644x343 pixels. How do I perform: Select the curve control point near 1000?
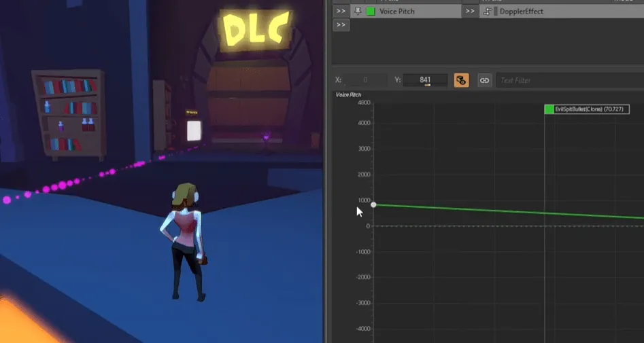click(373, 204)
